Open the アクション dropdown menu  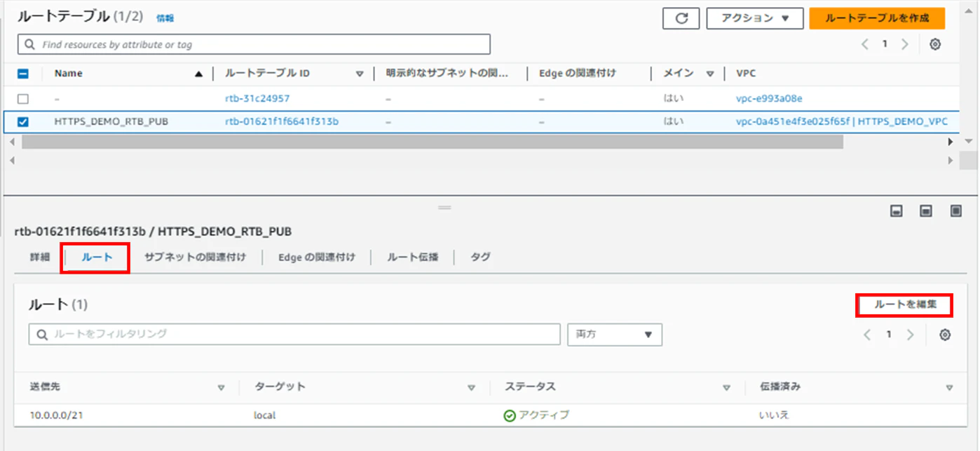[x=754, y=18]
